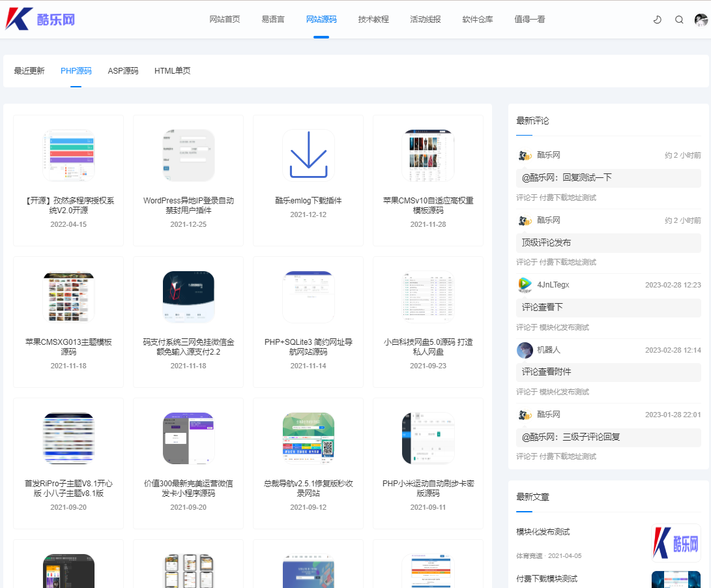Open 技术教程 nav item
This screenshot has height=588, width=711.
tap(373, 19)
